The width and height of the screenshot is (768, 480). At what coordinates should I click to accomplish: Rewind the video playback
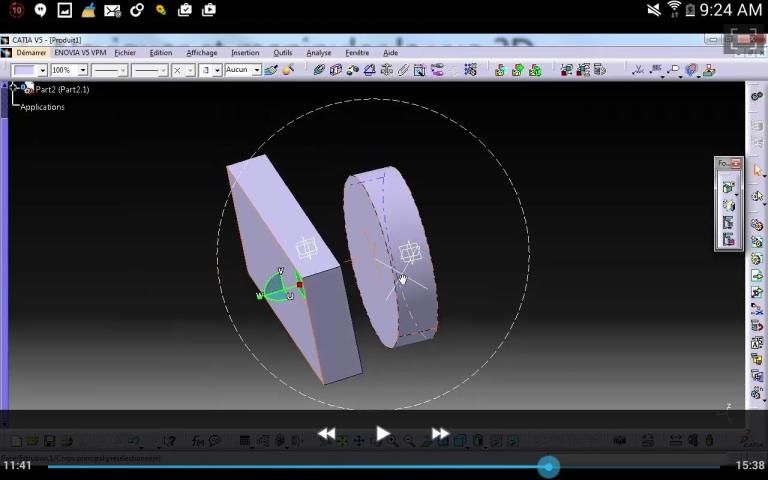pos(327,433)
